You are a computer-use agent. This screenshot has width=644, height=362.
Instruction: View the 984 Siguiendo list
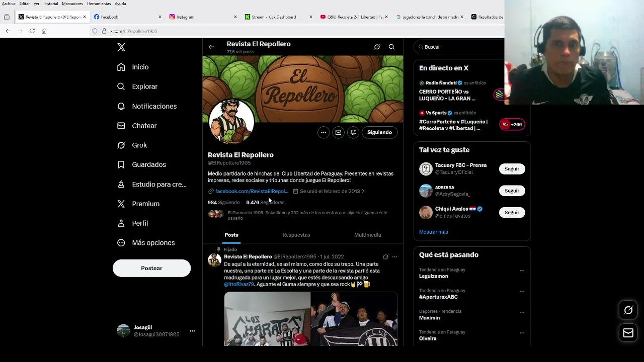(x=223, y=202)
